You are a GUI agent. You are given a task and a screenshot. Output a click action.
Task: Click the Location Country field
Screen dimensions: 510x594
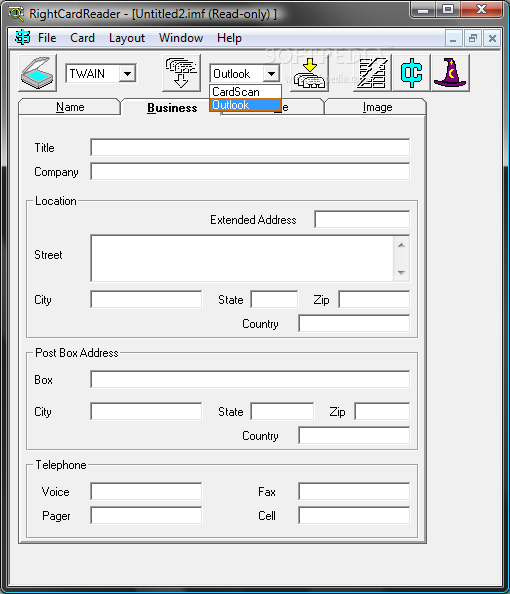(354, 323)
